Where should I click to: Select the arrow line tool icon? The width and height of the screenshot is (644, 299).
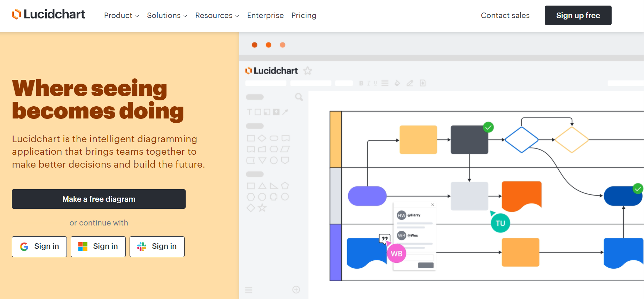285,112
